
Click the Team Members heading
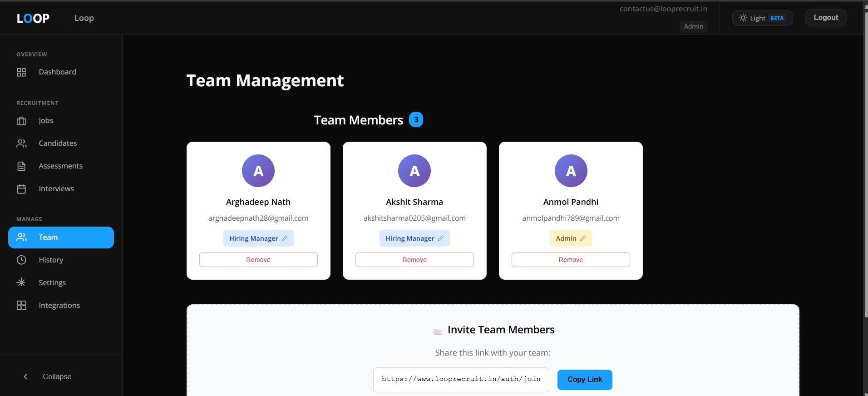click(x=359, y=120)
